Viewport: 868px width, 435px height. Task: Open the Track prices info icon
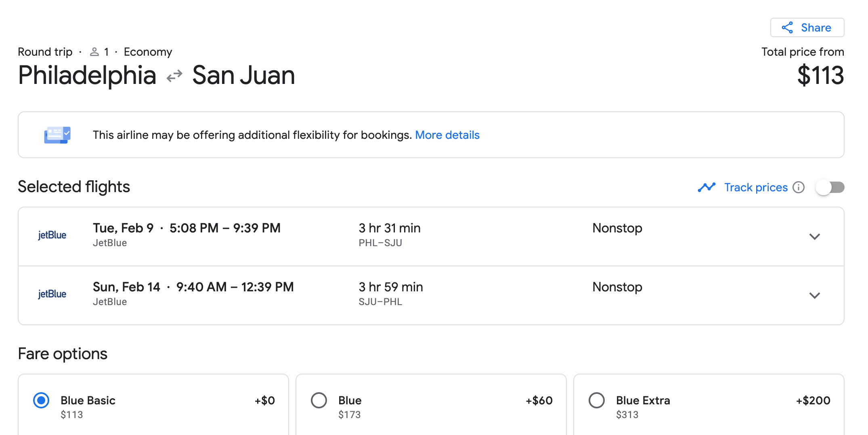pyautogui.click(x=799, y=187)
